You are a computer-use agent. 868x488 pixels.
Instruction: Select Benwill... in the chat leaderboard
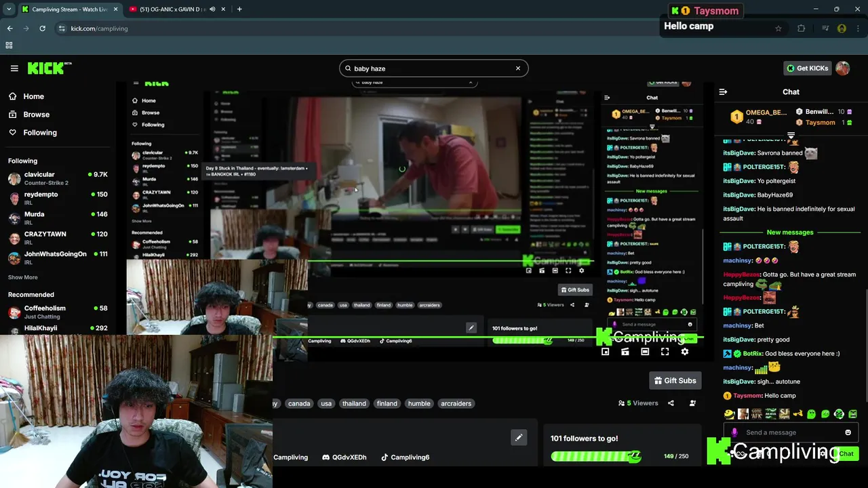[x=824, y=112]
